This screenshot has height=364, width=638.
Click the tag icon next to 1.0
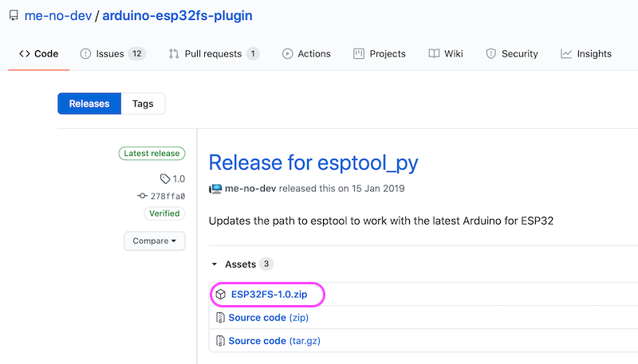point(165,178)
